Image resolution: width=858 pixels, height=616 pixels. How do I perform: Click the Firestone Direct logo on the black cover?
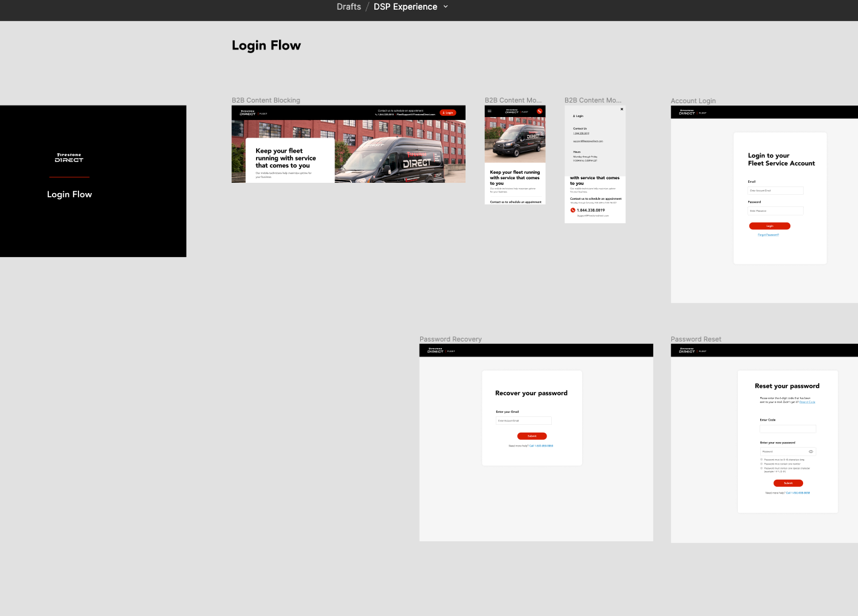coord(69,158)
